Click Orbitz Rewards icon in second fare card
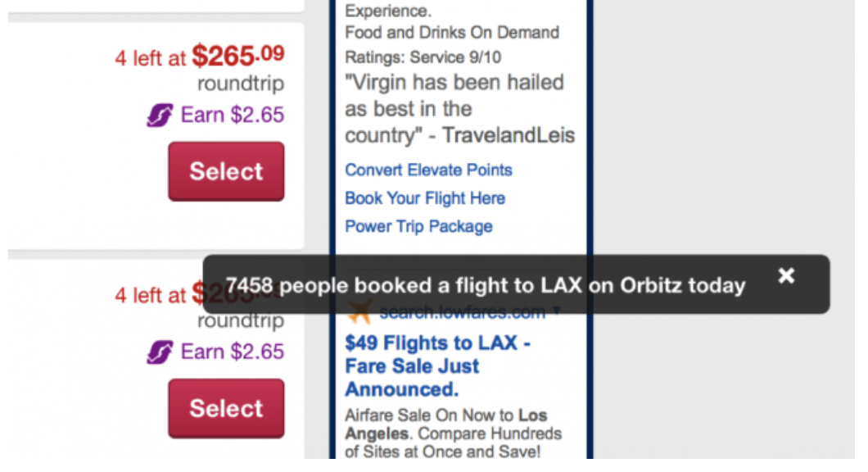The height and width of the screenshot is (472, 868). 160,352
